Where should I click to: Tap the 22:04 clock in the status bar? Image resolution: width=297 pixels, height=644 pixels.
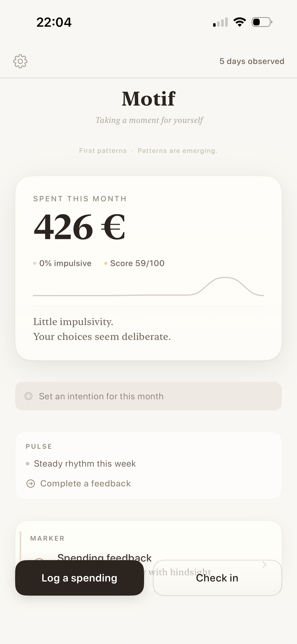click(x=54, y=22)
